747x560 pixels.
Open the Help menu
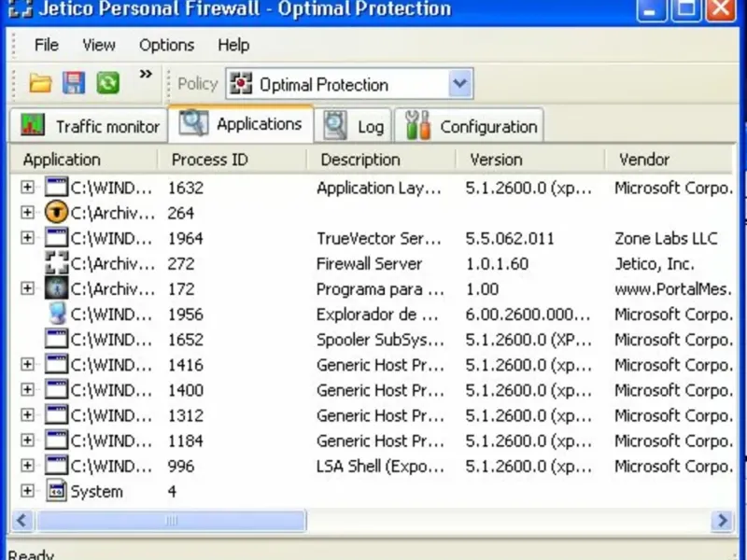point(233,45)
